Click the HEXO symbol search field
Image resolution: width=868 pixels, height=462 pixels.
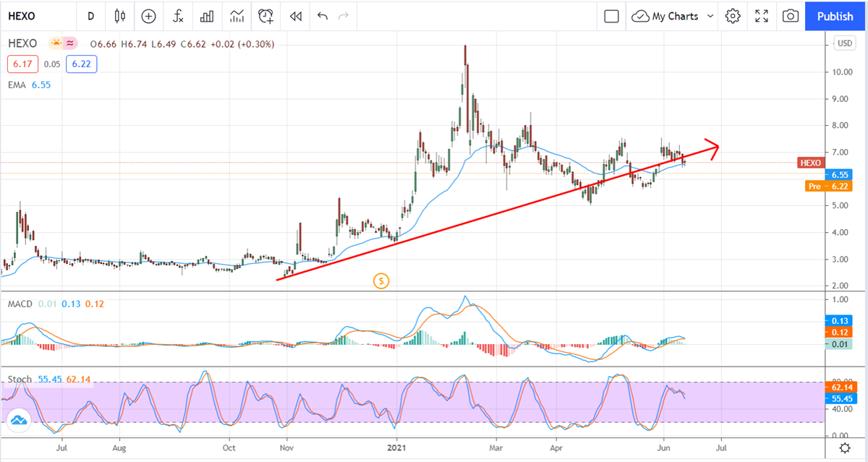tap(38, 16)
